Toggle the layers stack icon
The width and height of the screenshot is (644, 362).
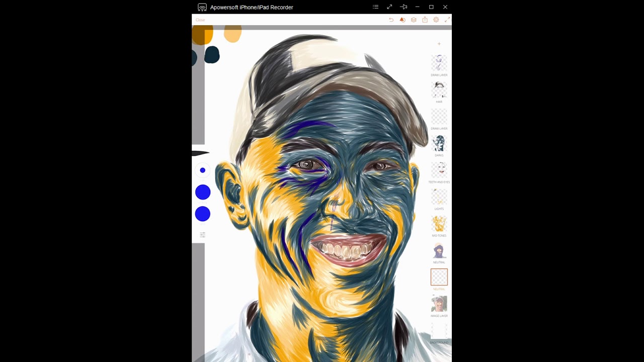[414, 20]
